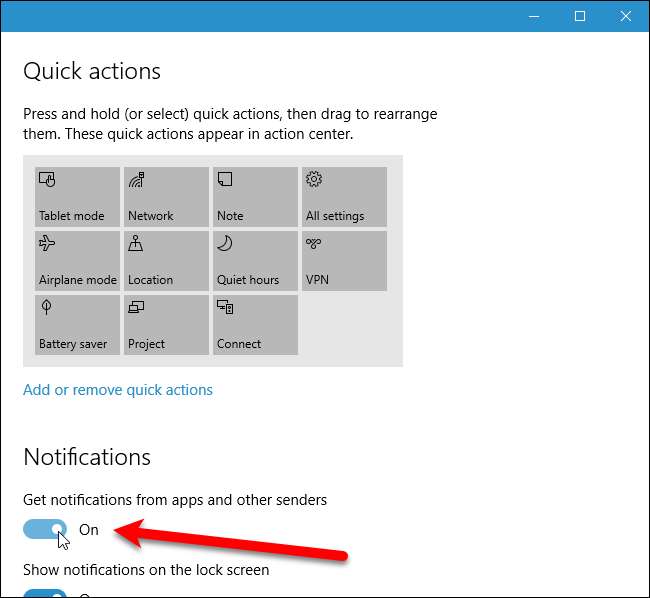Click the Battery saver quick action tile

[77, 324]
